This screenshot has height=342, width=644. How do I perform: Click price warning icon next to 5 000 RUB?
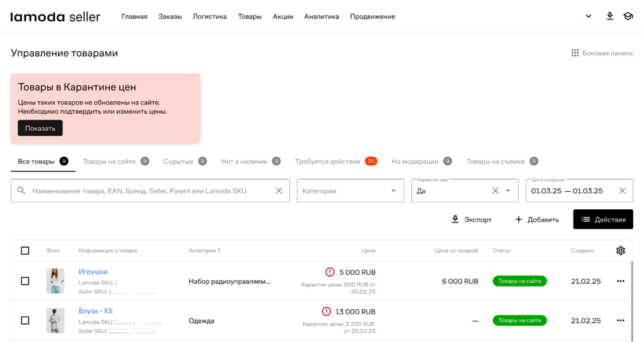(330, 272)
